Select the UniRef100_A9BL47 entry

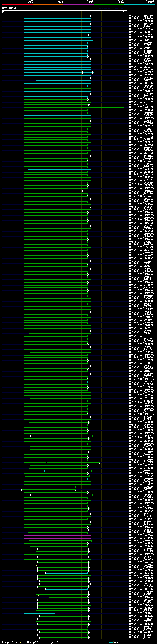point(141,115)
